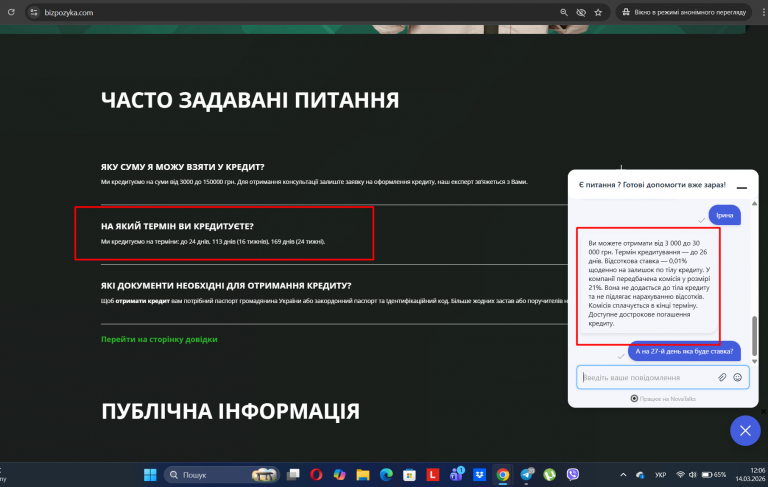Reload the page with the browser refresh icon
This screenshot has width=768, height=487.
[x=11, y=12]
